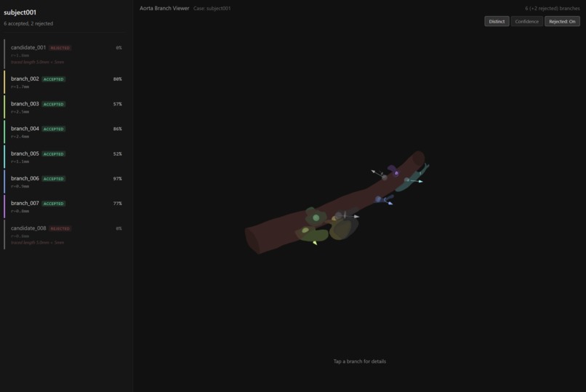Click the '6 (+2 rejected) branches' counter
Viewport: 586px width, 392px height.
pos(553,8)
